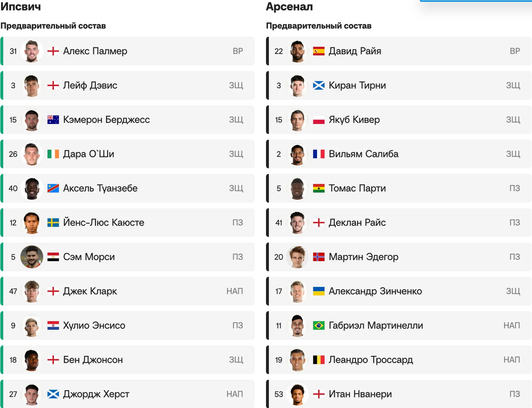Open Леандро Троссард's player page
532x408 pixels.
pyautogui.click(x=371, y=360)
